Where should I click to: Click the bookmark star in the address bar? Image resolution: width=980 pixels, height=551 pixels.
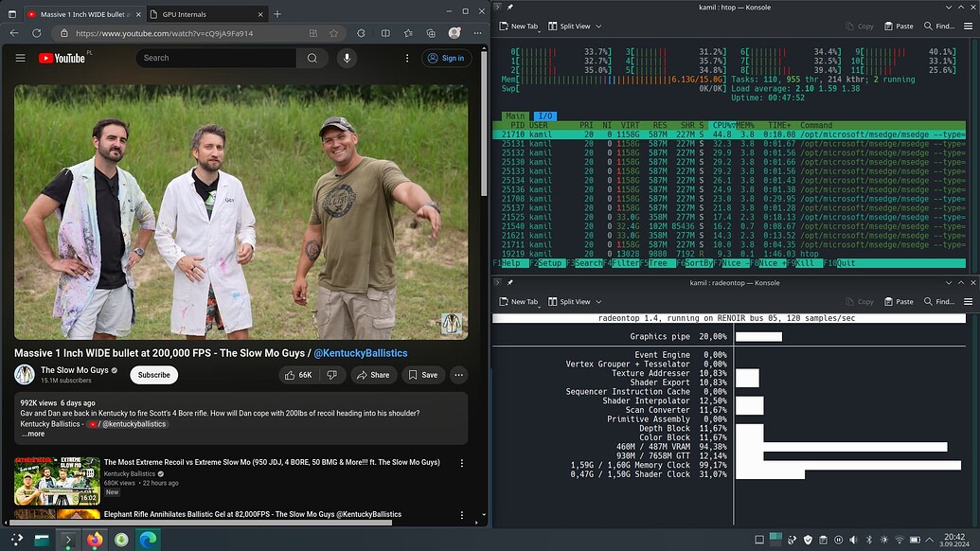point(334,32)
